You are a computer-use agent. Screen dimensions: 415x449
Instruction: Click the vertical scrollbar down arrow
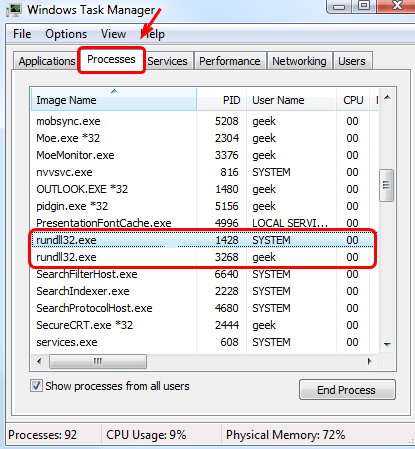click(x=387, y=345)
